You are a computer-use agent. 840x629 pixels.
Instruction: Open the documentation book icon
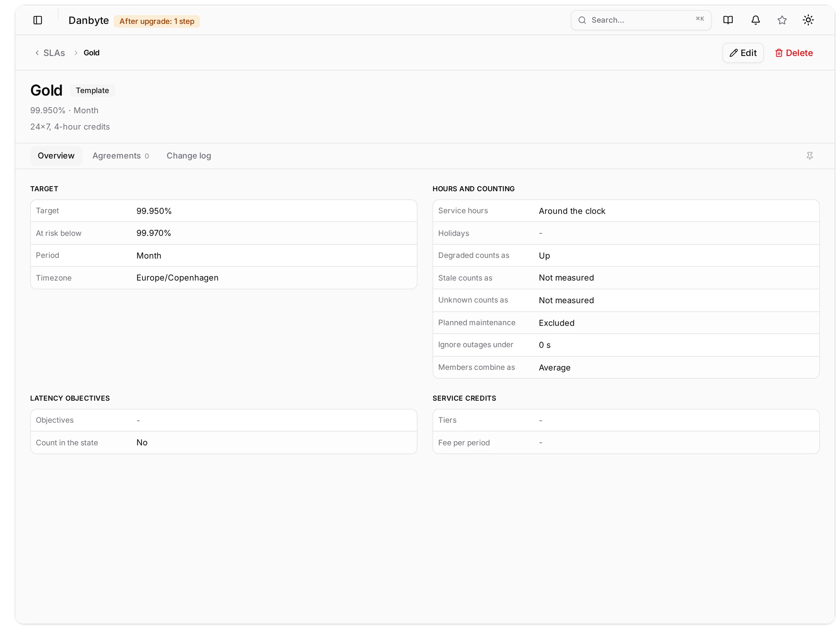click(728, 20)
